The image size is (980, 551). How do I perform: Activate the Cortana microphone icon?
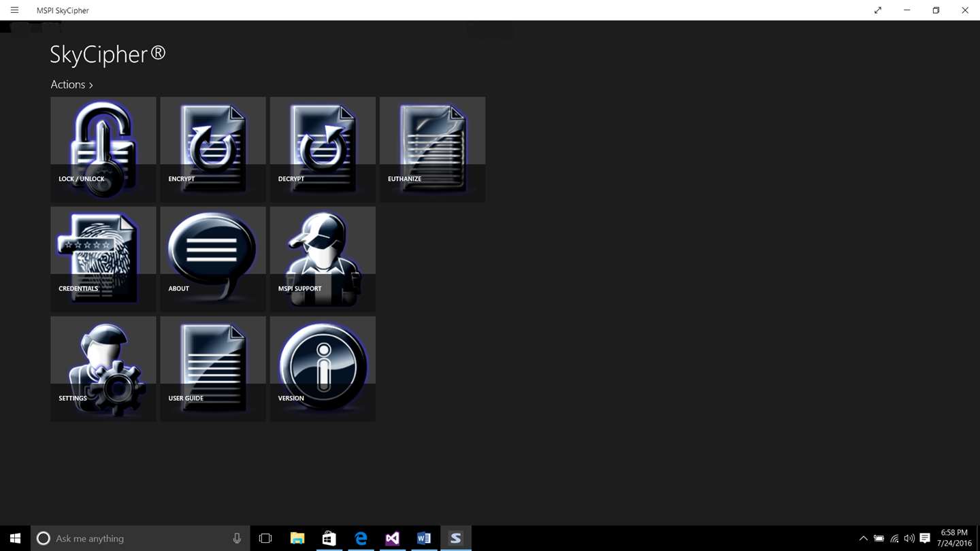tap(237, 538)
